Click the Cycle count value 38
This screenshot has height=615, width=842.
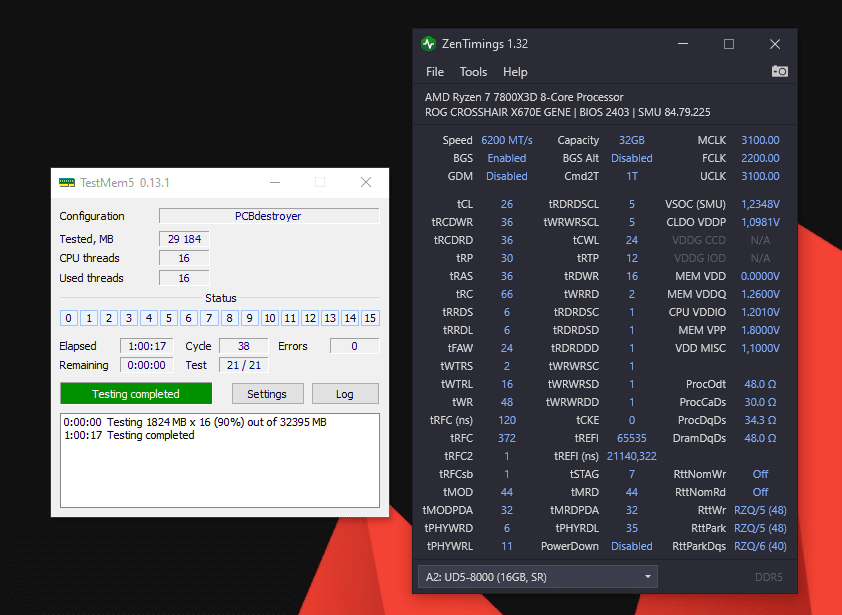pyautogui.click(x=243, y=346)
